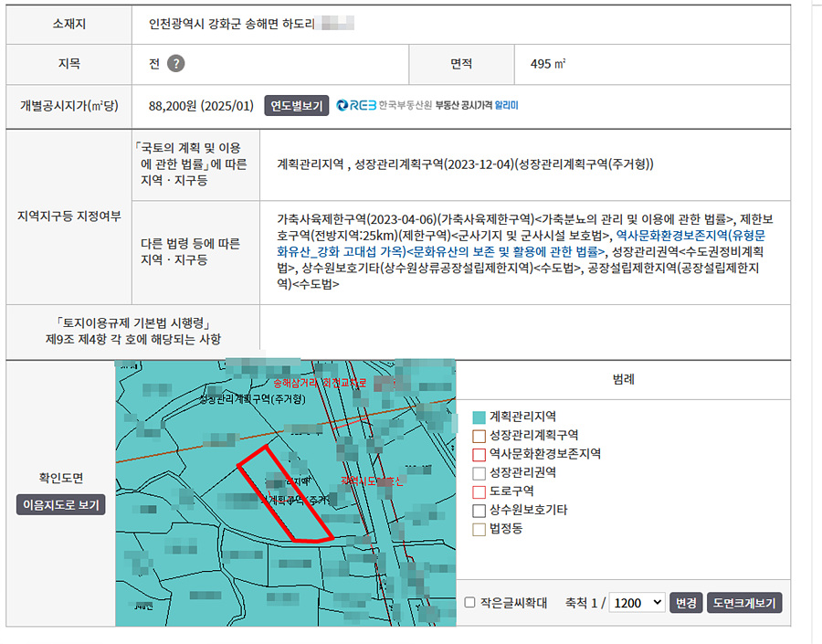Click the 성장관리권역 legend box
Image resolution: width=822 pixels, height=644 pixels.
point(479,472)
